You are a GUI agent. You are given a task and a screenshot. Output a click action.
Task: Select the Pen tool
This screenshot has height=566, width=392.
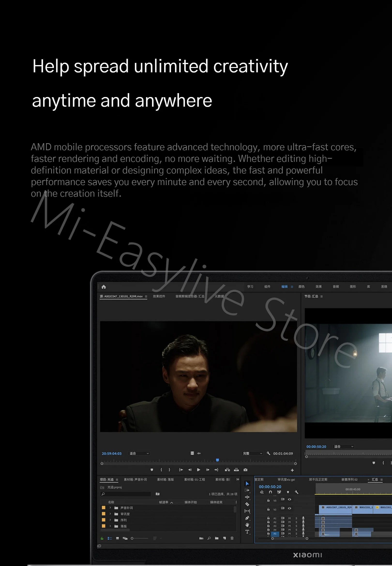click(247, 518)
